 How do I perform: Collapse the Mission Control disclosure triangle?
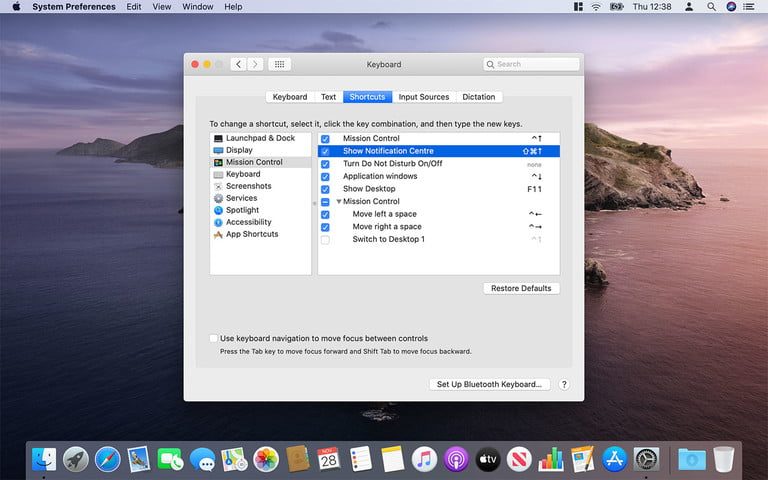point(339,202)
